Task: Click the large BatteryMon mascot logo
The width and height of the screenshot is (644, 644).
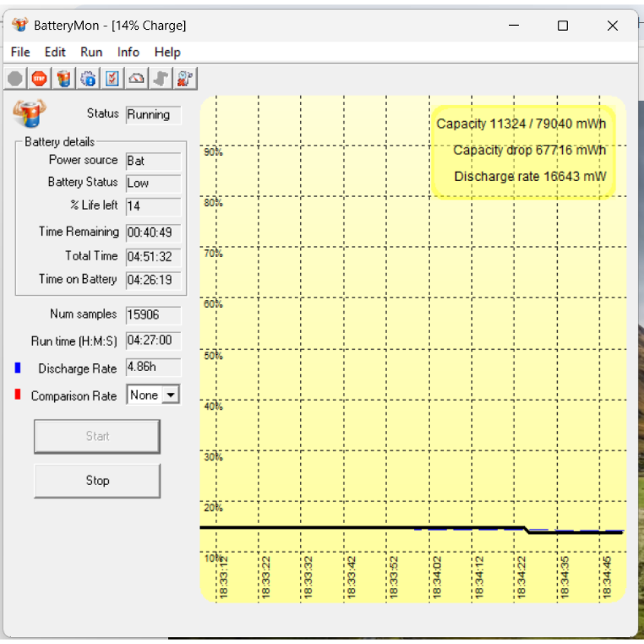Action: (29, 114)
